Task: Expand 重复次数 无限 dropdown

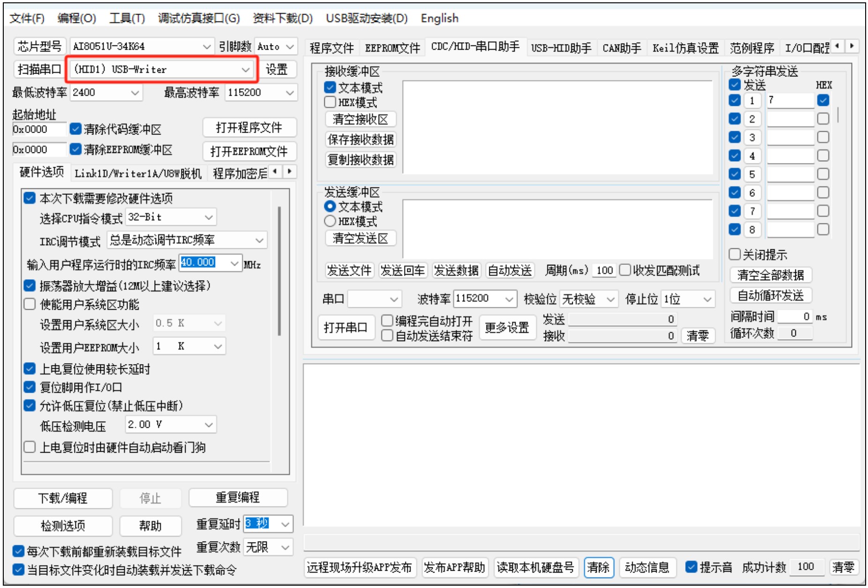Action: pyautogui.click(x=285, y=547)
